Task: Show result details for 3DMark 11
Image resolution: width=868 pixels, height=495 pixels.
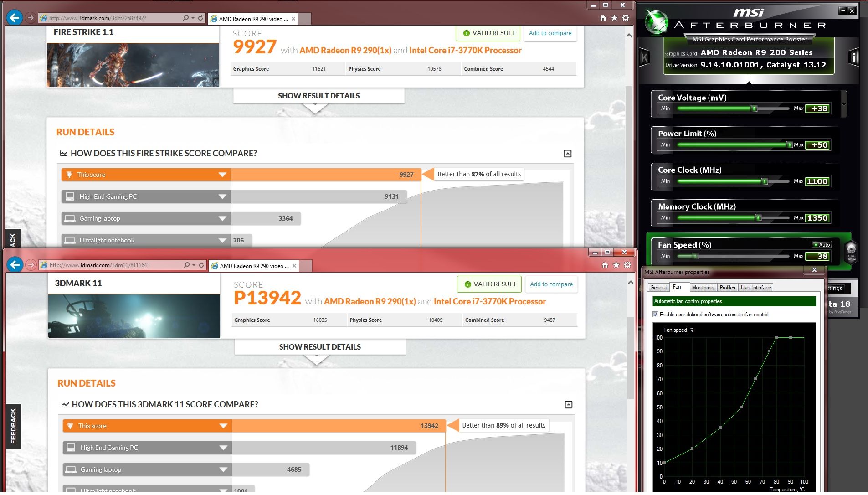Action: (x=320, y=347)
